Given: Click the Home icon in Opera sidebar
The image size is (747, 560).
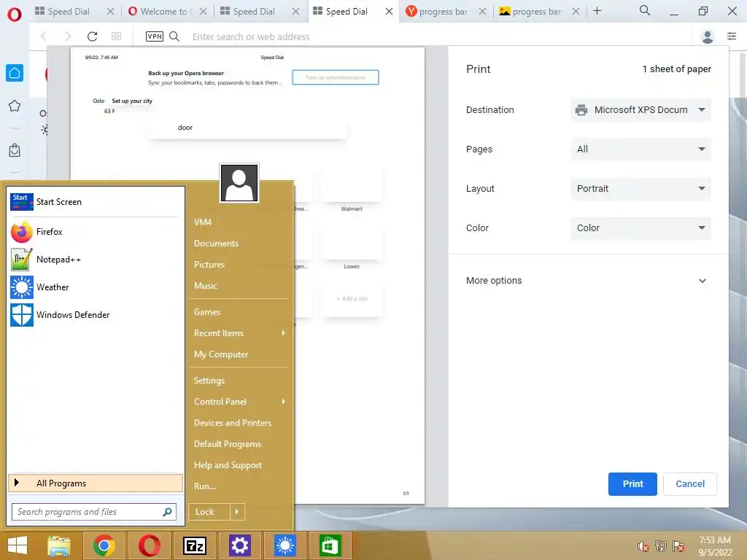Looking at the screenshot, I should (15, 73).
